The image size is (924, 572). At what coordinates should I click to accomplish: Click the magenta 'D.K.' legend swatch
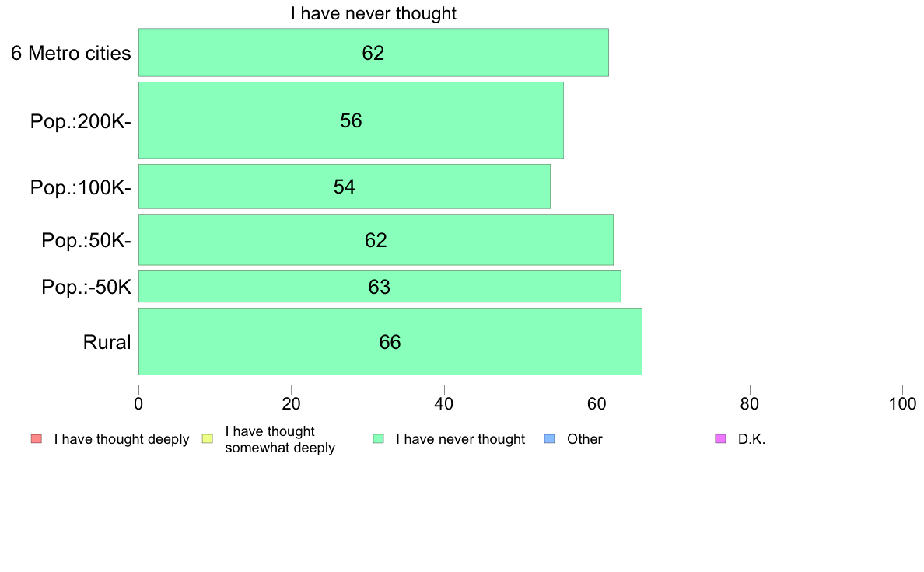pos(720,439)
